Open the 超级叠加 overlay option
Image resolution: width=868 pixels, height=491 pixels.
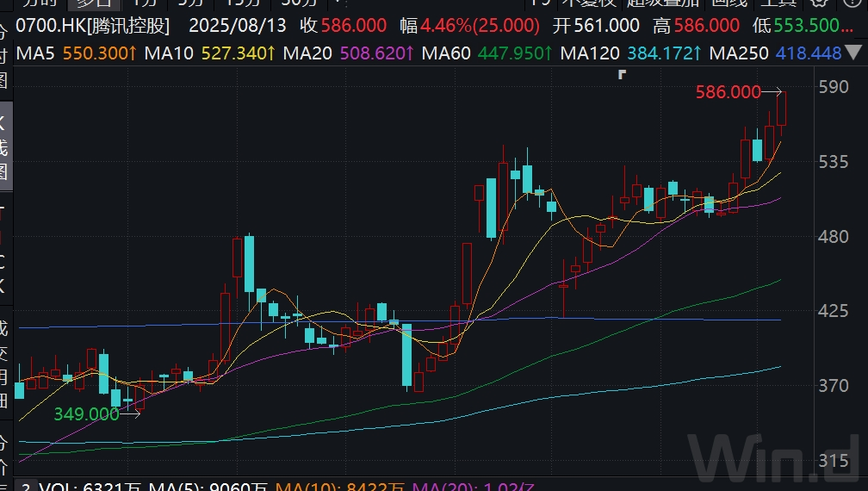coord(663,3)
